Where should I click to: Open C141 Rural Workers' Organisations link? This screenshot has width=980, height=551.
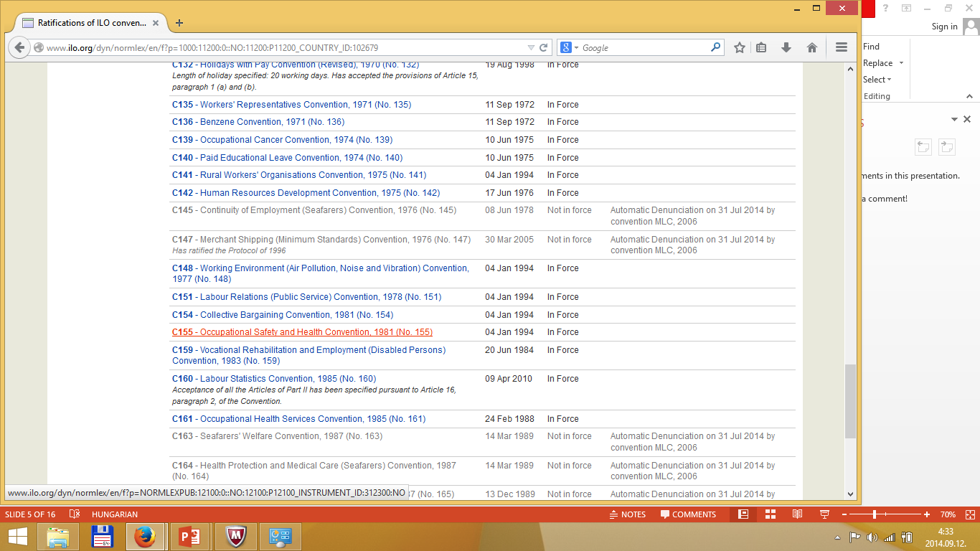299,175
